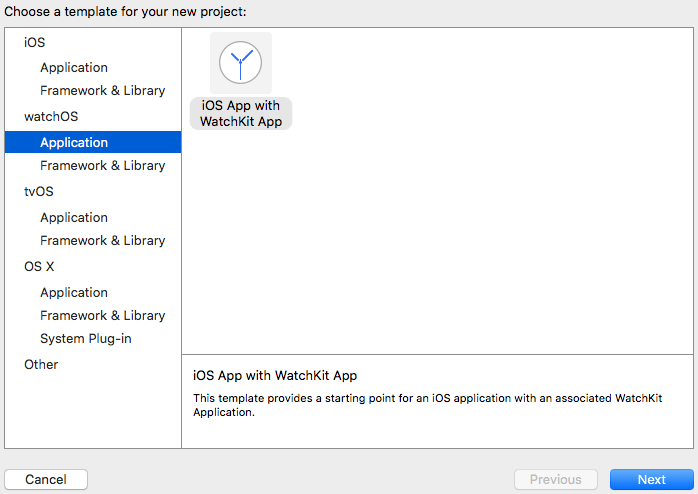Select the tvOS category in the sidebar

(38, 191)
